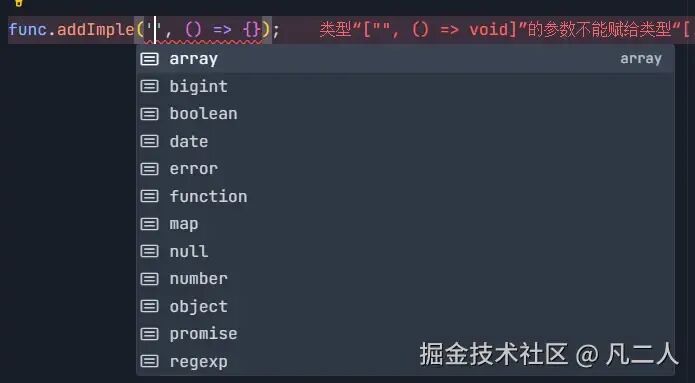
Task: Select regexp from the suggestion list
Action: (x=405, y=361)
